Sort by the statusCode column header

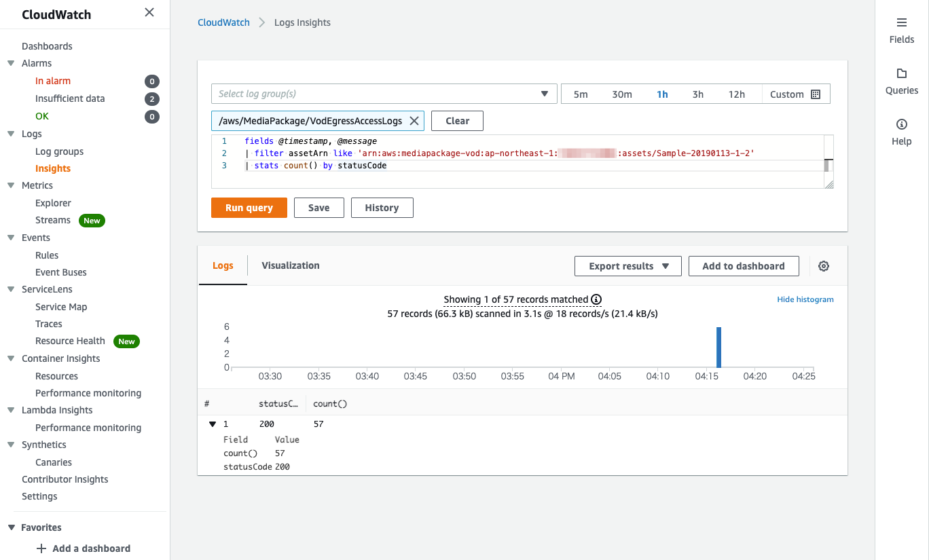pyautogui.click(x=278, y=404)
